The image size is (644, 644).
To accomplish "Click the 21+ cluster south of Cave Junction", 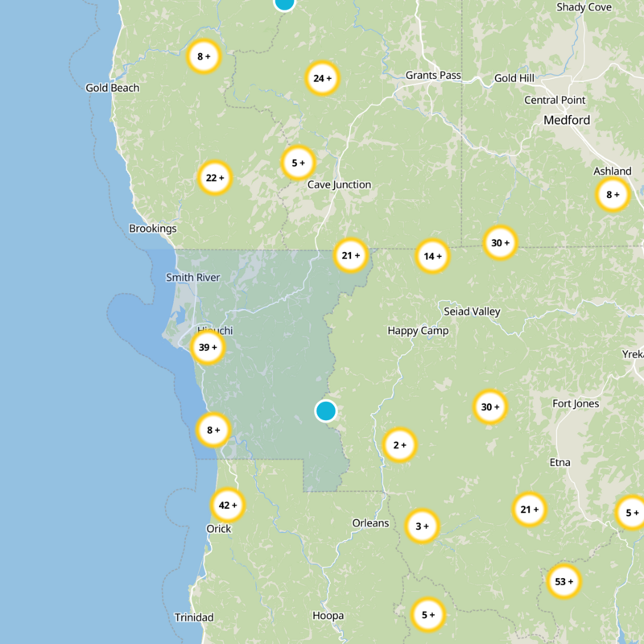I will pyautogui.click(x=351, y=255).
